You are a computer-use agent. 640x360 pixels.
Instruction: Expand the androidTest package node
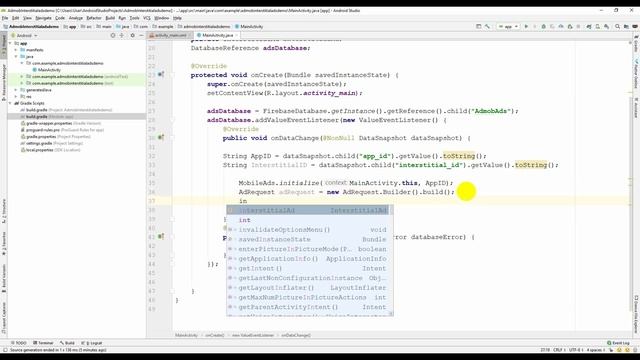tap(22, 76)
